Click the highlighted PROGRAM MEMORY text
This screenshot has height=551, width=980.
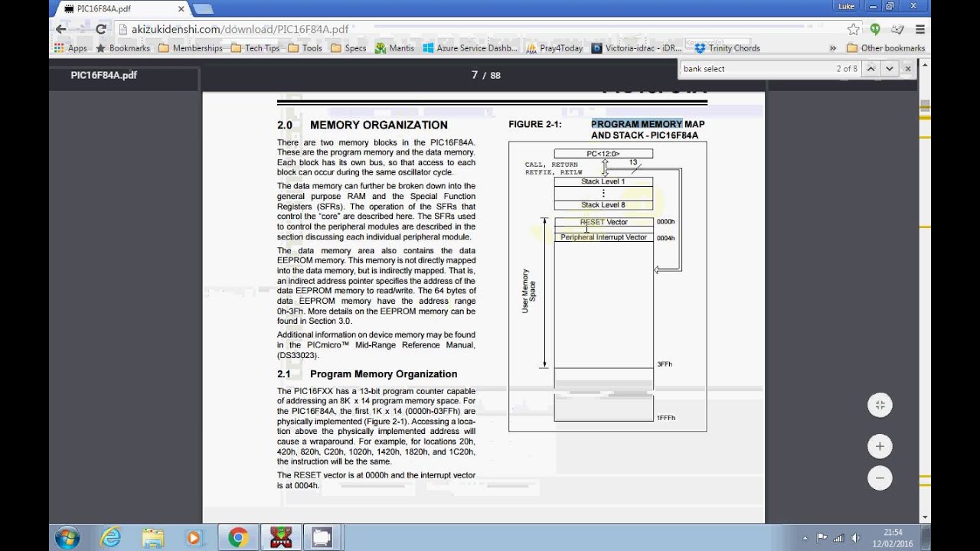tap(636, 124)
